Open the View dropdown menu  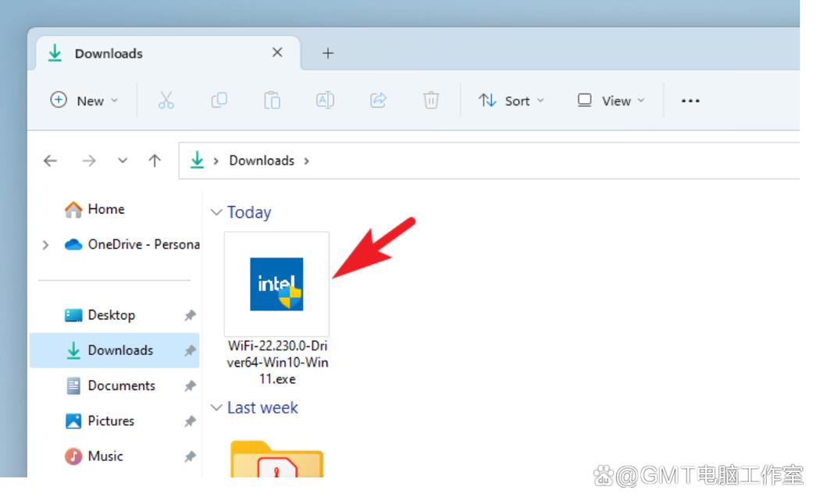(610, 101)
